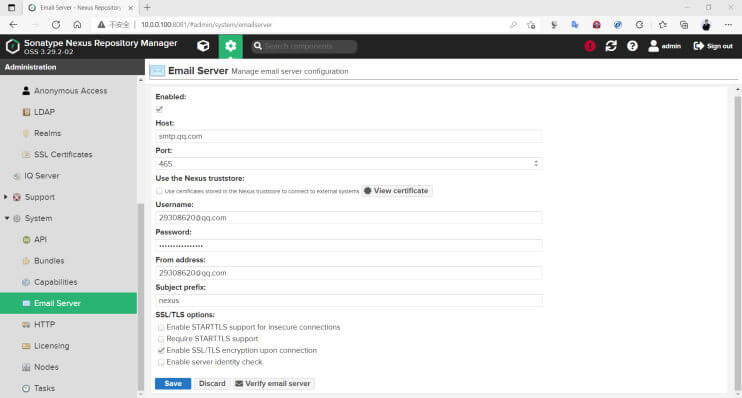
Task: Expand the Support tree node arrow
Action: [x=6, y=197]
